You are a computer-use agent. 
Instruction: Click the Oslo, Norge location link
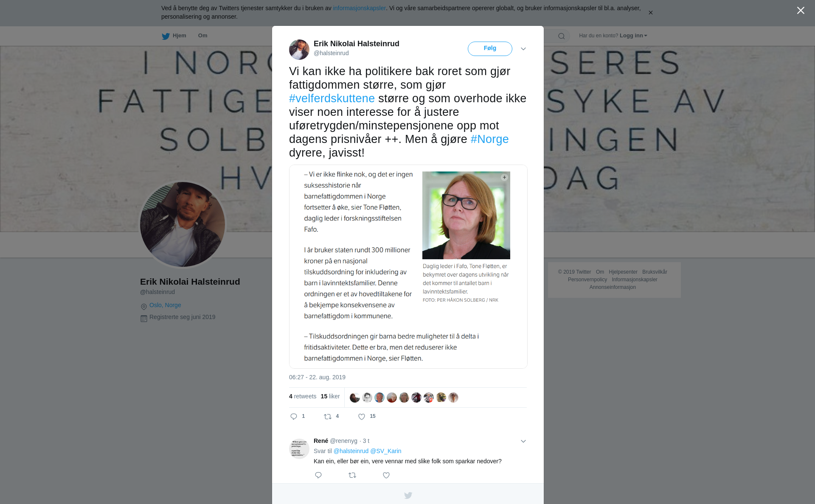pos(165,305)
